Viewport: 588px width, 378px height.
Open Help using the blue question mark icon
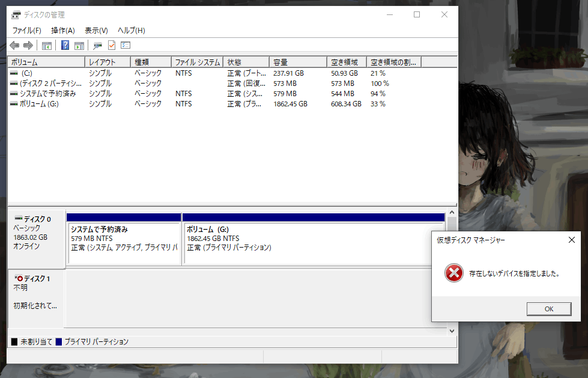(64, 45)
